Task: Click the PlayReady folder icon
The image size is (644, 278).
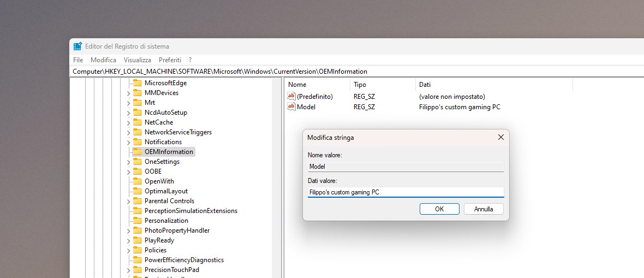Action: tap(137, 240)
